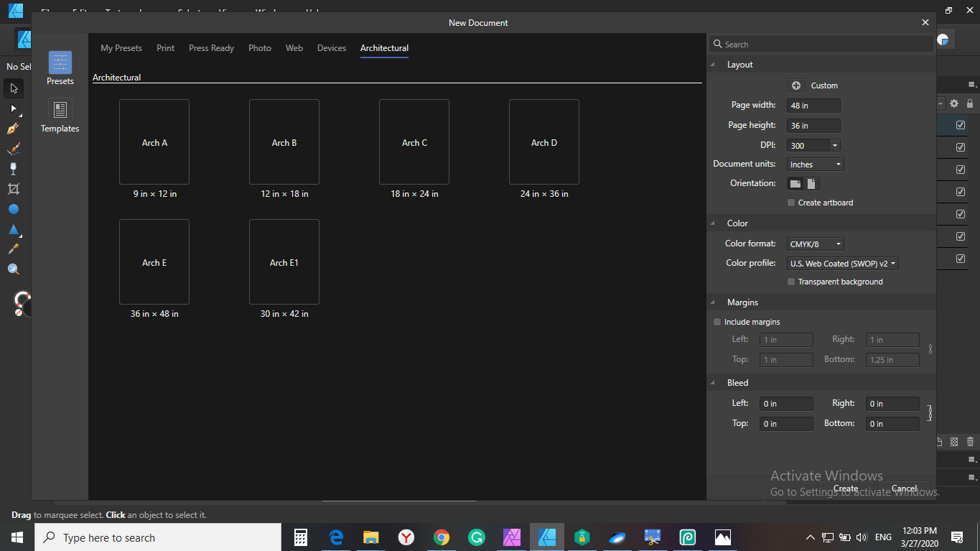The width and height of the screenshot is (980, 551).
Task: Collapse the Layout section triangle
Action: click(x=713, y=65)
